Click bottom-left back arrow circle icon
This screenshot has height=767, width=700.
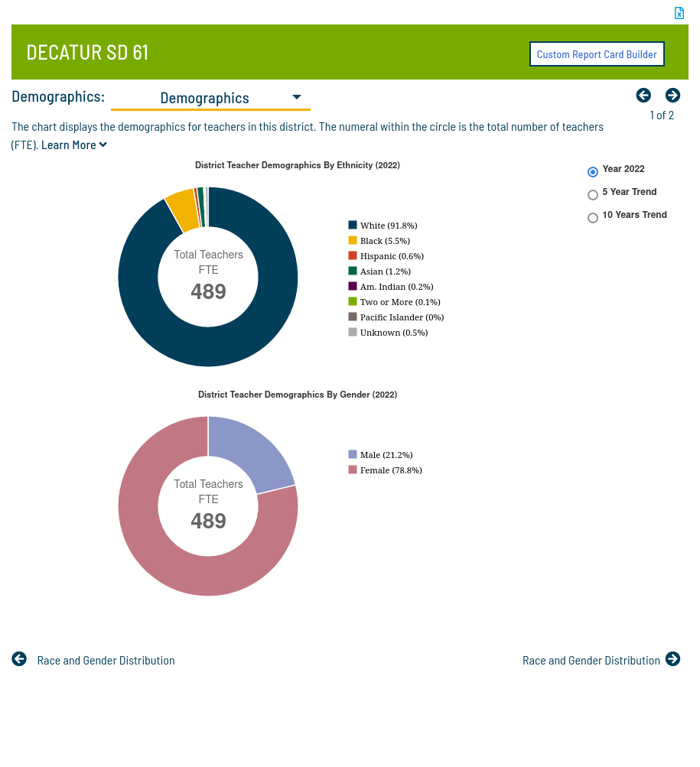click(x=19, y=659)
